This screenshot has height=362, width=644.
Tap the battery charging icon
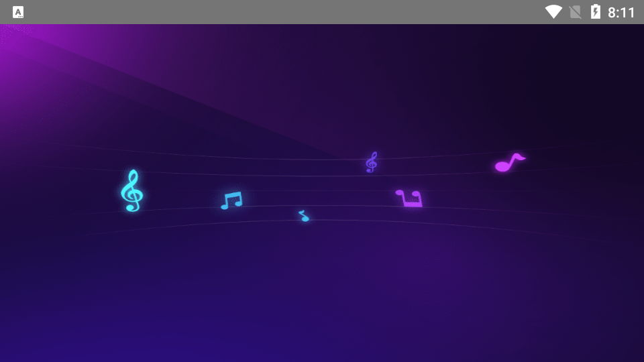coord(595,12)
